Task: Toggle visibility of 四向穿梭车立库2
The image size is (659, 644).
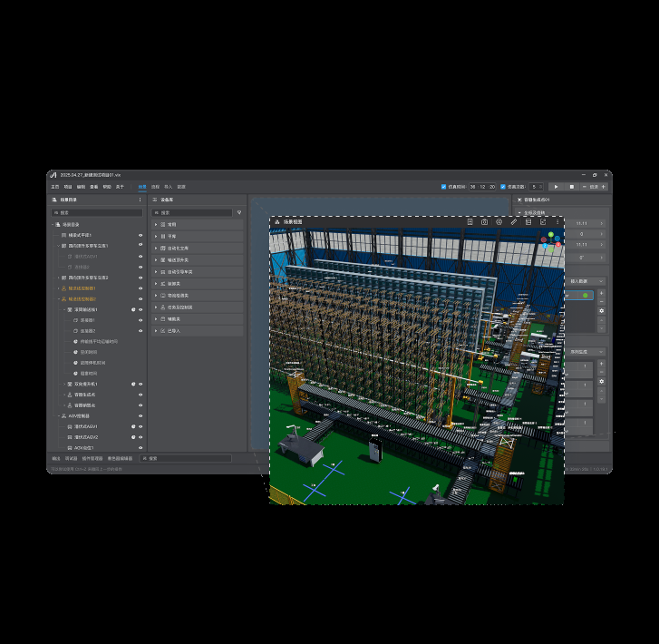Action: point(141,278)
